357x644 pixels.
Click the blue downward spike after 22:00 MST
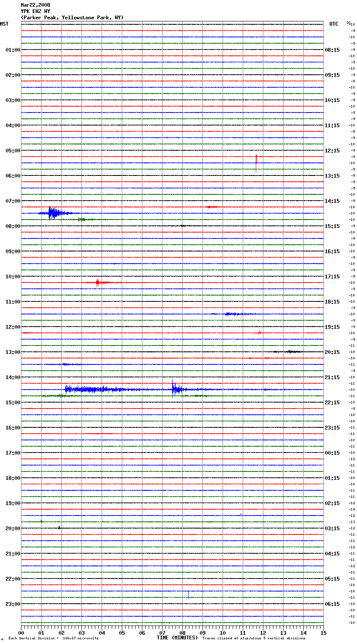[x=188, y=594]
